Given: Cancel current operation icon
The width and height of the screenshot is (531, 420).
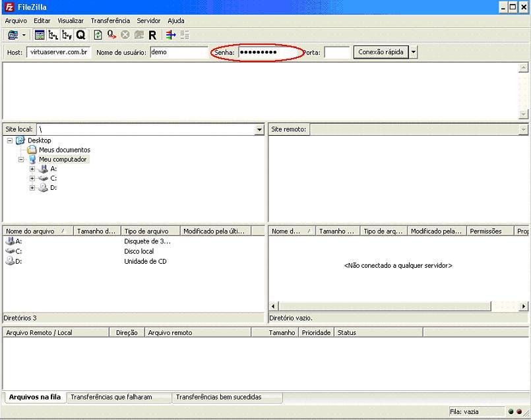Looking at the screenshot, I should coord(125,35).
